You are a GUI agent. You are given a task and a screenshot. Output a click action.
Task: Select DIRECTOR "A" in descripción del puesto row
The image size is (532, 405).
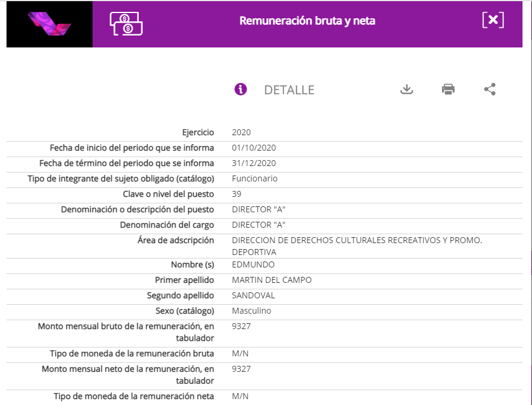(x=259, y=209)
